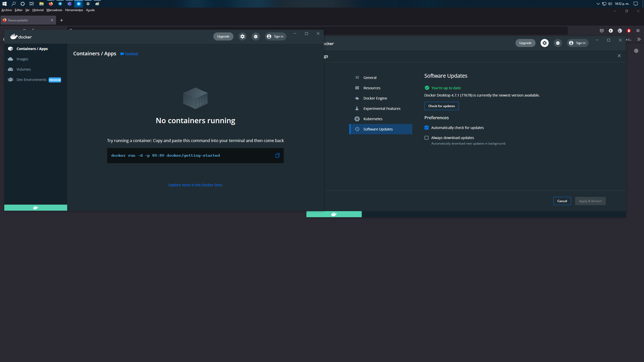
Task: Close the Docker settings panel with X
Action: (x=619, y=56)
